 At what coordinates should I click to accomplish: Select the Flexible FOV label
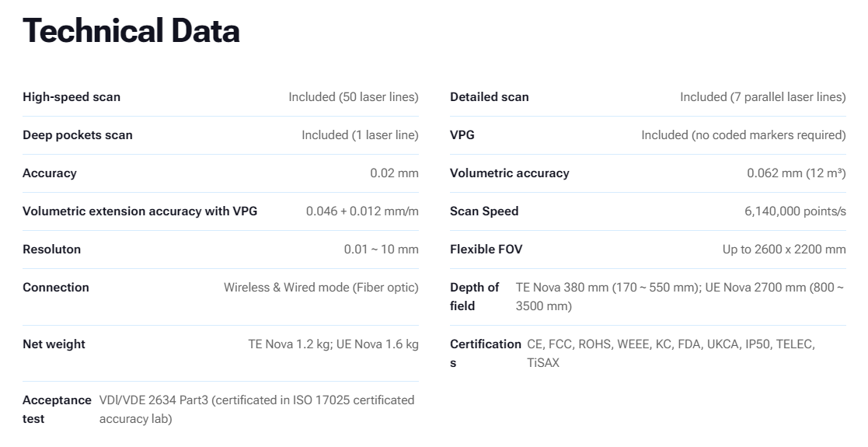point(486,250)
